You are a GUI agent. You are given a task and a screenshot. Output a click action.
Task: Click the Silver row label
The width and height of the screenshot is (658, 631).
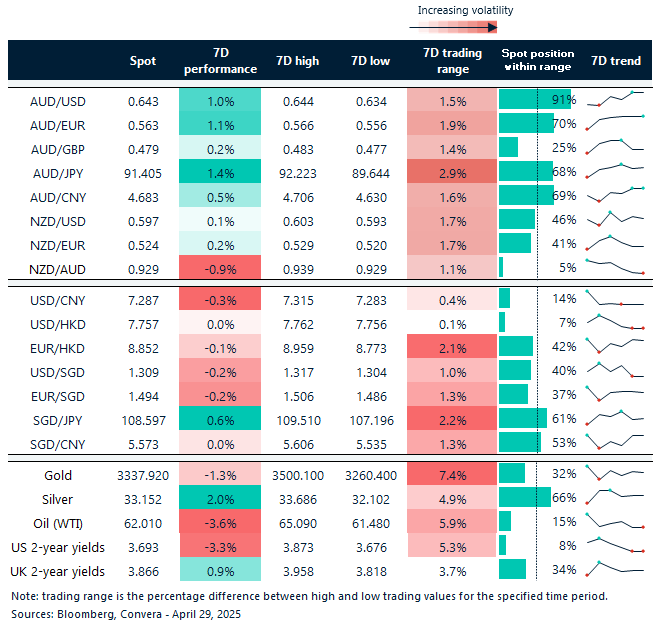[57, 499]
